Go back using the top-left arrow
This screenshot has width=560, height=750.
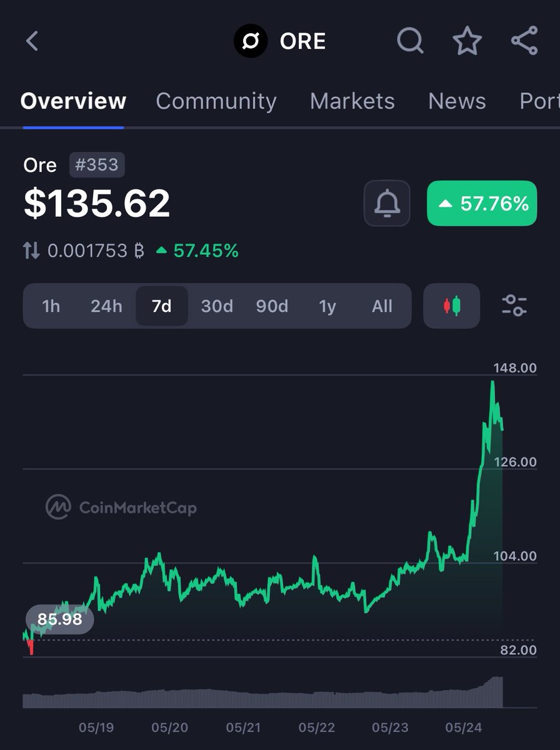pyautogui.click(x=32, y=41)
